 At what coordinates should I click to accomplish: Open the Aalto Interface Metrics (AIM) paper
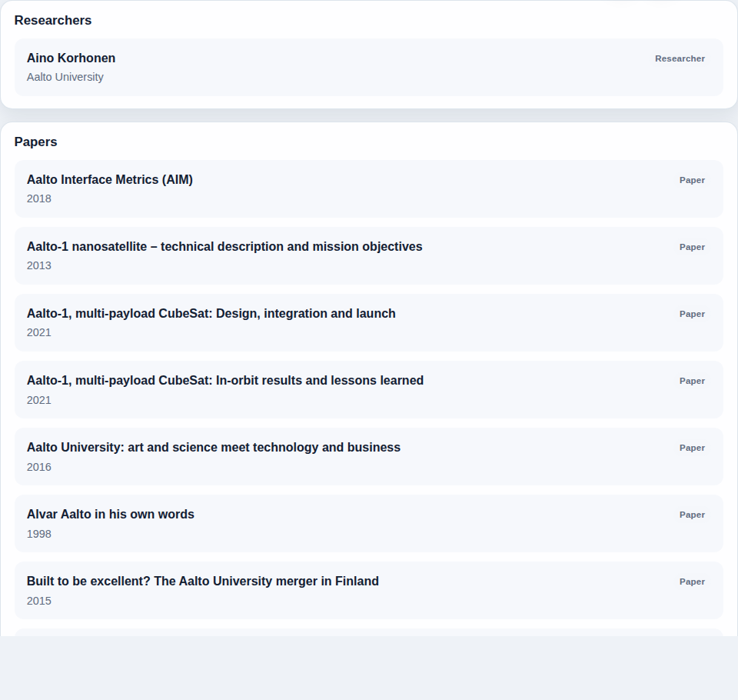pos(368,189)
